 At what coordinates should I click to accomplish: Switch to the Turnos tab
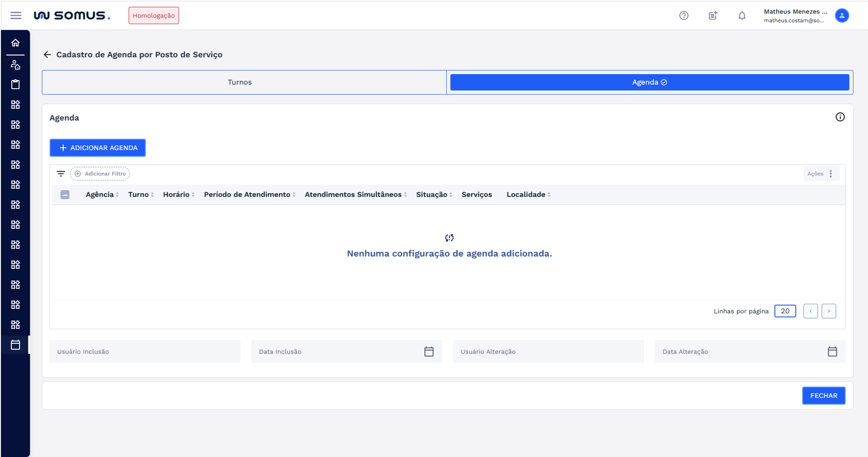(x=239, y=82)
